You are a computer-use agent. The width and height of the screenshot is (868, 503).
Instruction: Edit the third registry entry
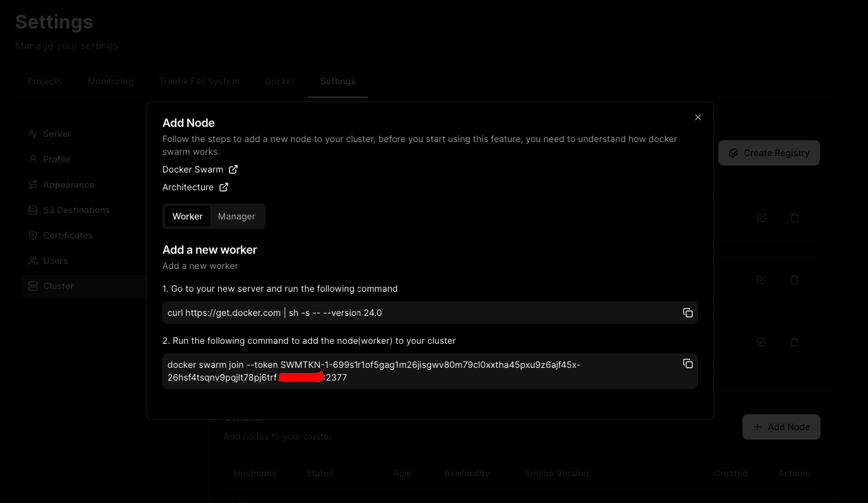click(x=761, y=342)
